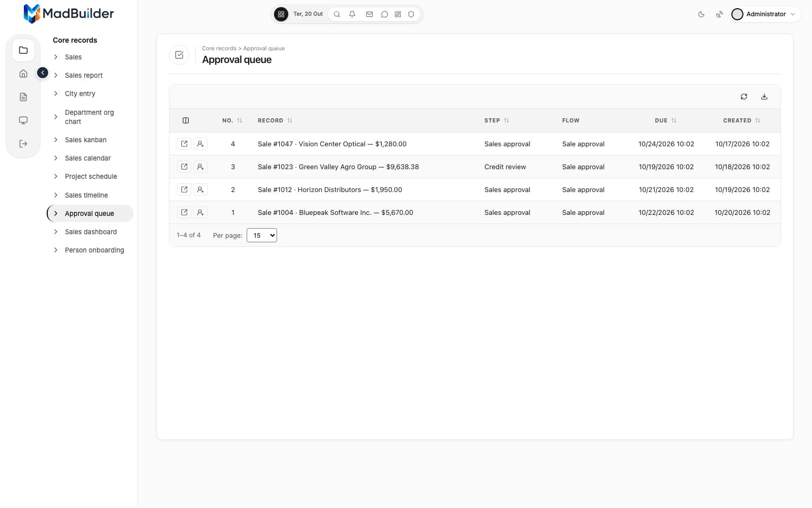Assign user for Sale #1047 row

[200, 144]
